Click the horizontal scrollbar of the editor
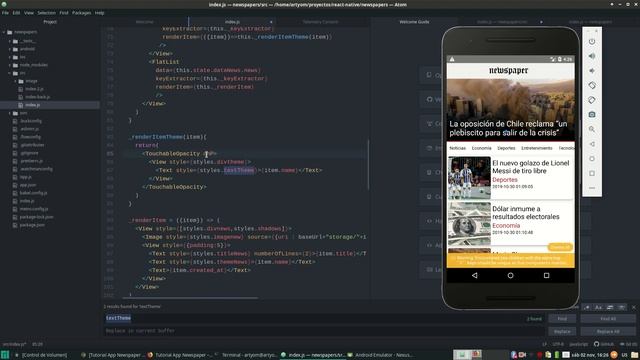640x360 pixels. pos(190,298)
